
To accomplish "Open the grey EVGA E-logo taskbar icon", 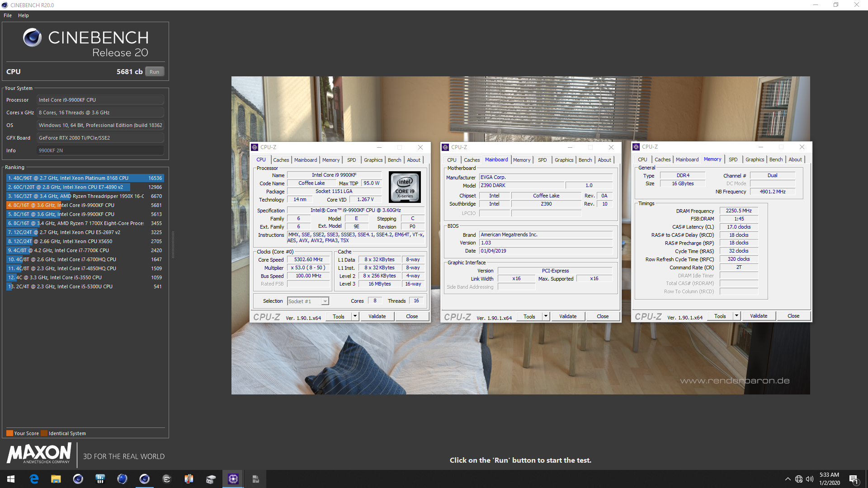I will [166, 479].
